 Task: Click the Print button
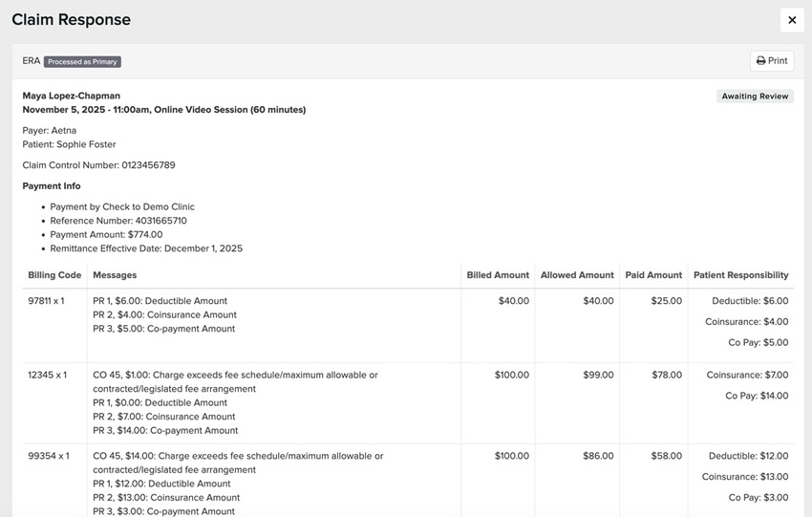click(772, 60)
